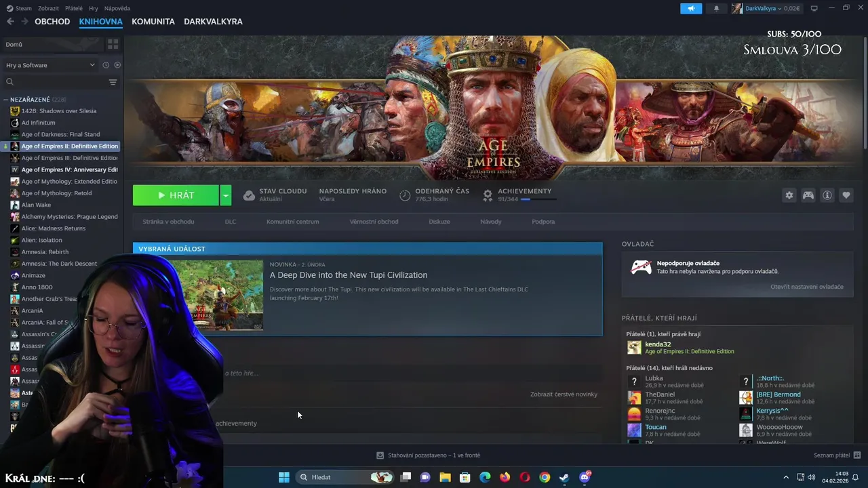The width and height of the screenshot is (868, 488).
Task: Open Komunitní centrum link
Action: click(x=292, y=222)
